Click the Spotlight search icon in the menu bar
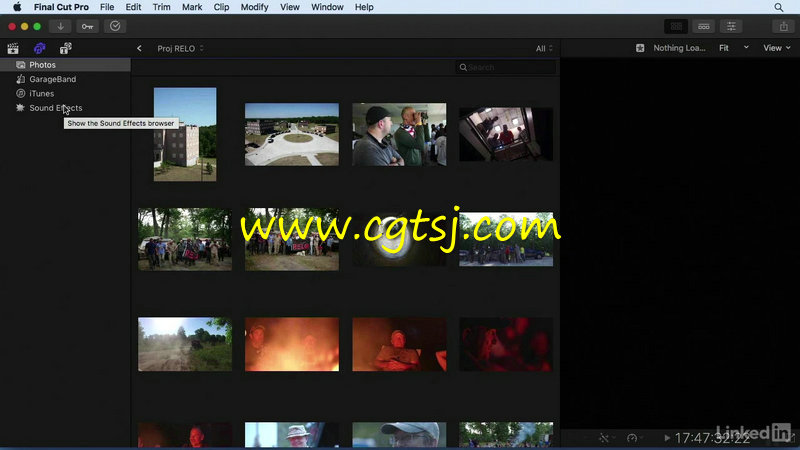Image resolution: width=800 pixels, height=450 pixels. tap(779, 7)
